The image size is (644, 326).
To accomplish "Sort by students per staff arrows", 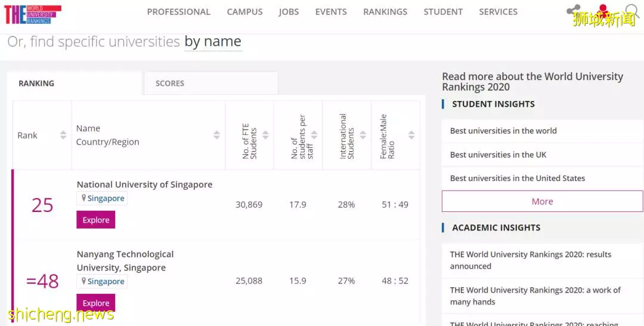I will click(314, 135).
